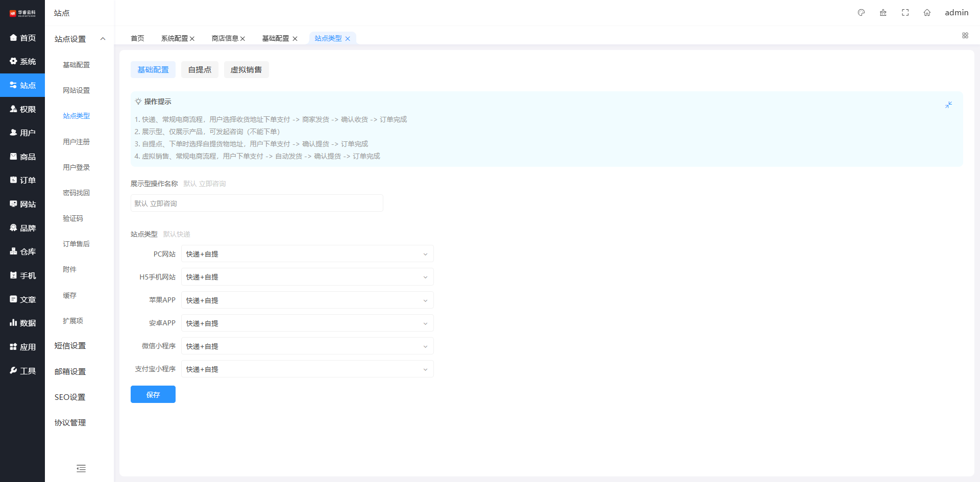Switch to the 虚拟销售 tab
This screenshot has height=482, width=980.
246,70
